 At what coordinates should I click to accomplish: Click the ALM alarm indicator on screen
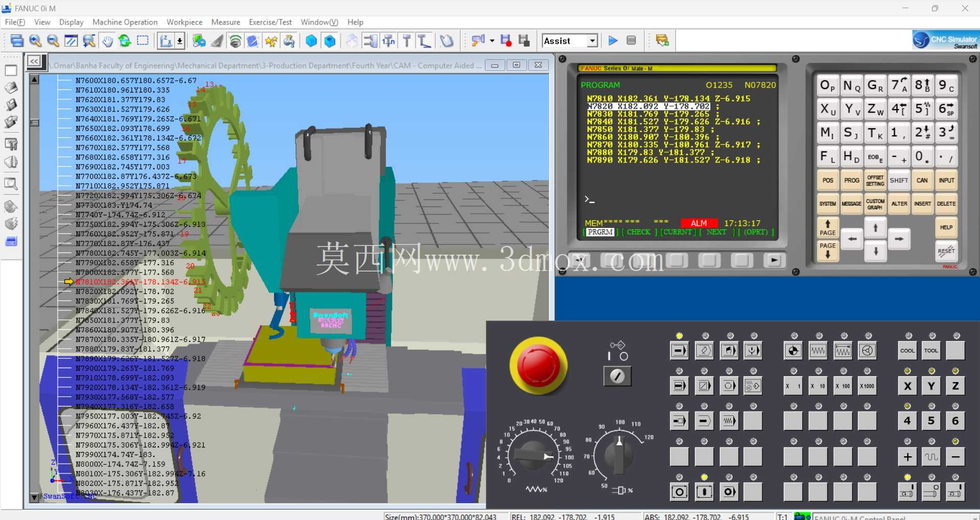tap(699, 223)
